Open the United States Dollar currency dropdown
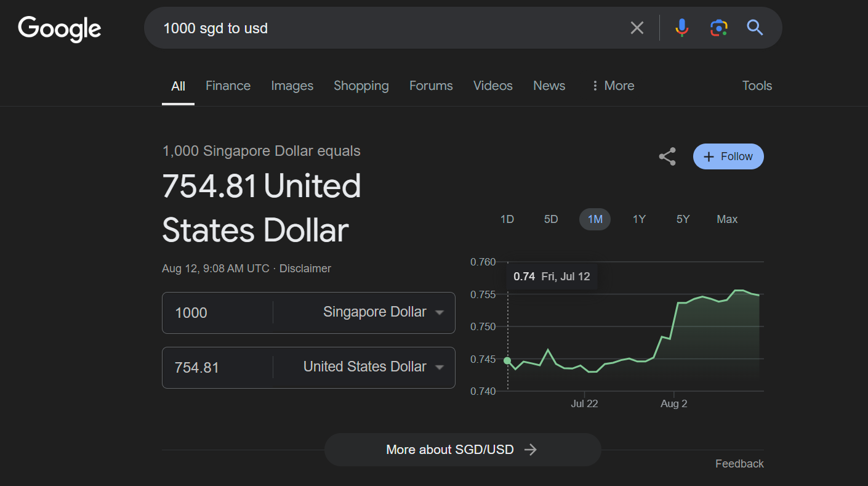 pyautogui.click(x=373, y=367)
